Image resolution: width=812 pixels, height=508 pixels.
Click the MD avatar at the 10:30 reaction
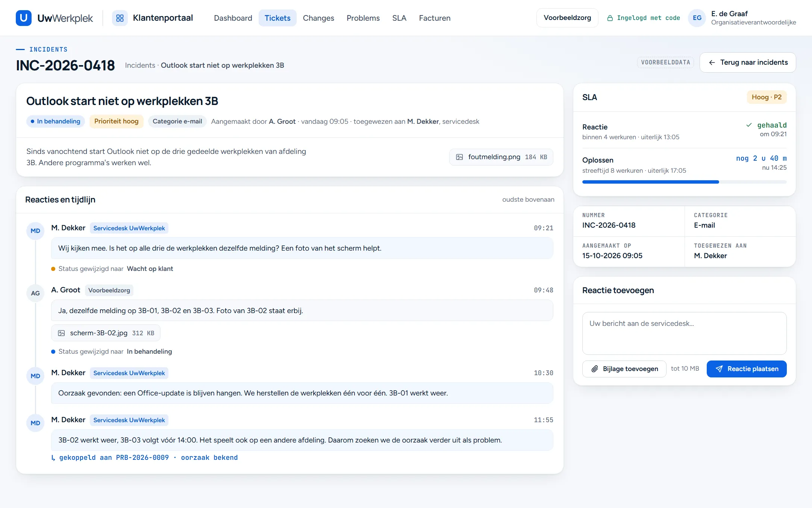coord(35,376)
